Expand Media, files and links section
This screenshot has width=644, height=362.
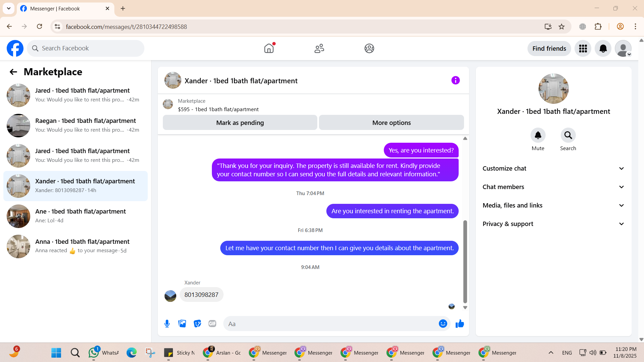554,206
